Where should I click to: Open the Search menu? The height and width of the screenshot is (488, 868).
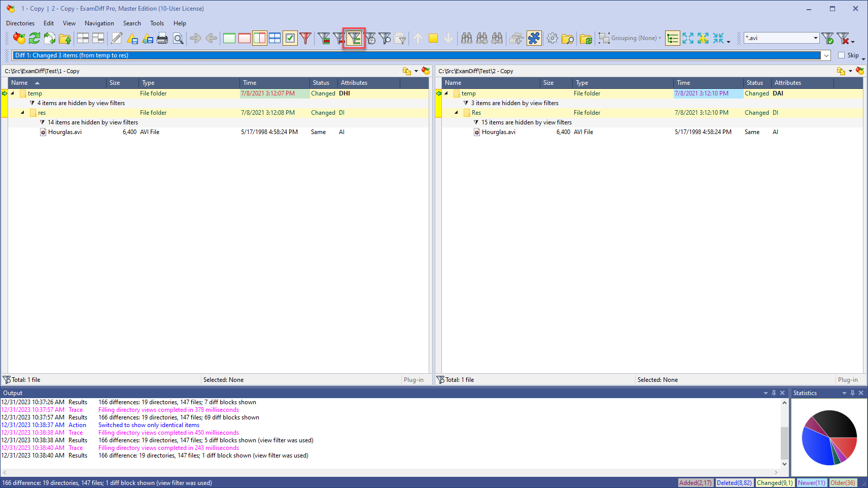tap(132, 23)
